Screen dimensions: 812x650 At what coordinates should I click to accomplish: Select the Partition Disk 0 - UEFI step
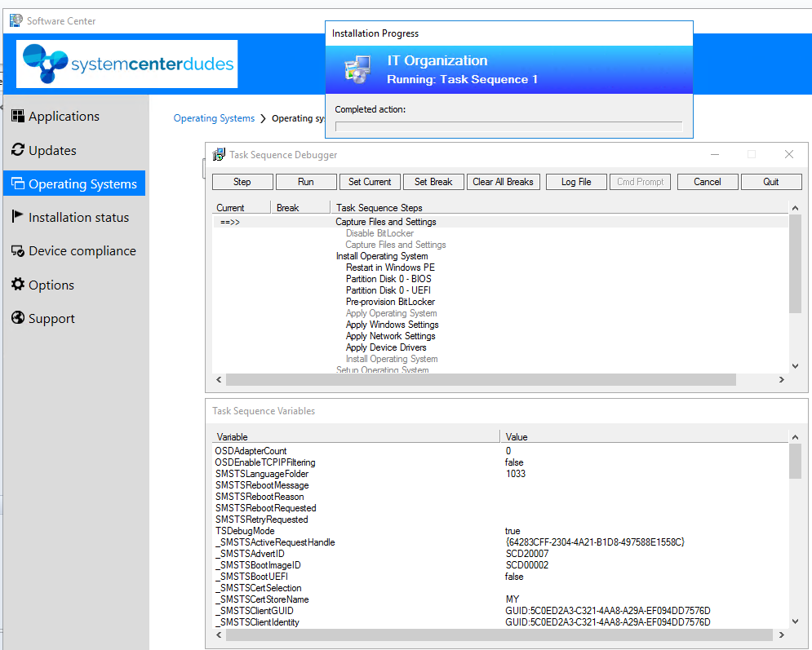(388, 290)
